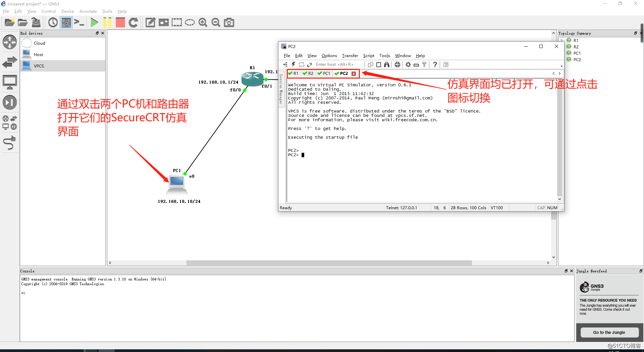Take a screenshot camera icon
The width and height of the screenshot is (644, 352).
click(229, 23)
